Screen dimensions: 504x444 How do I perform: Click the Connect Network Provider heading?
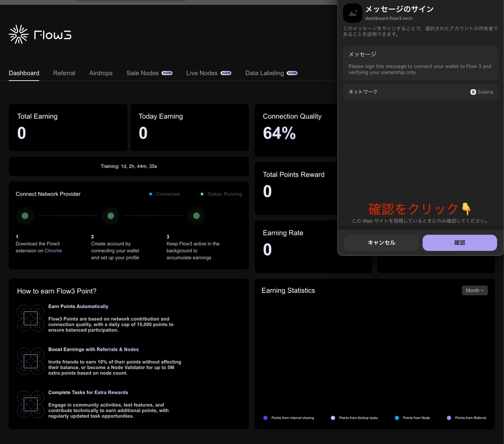(48, 194)
